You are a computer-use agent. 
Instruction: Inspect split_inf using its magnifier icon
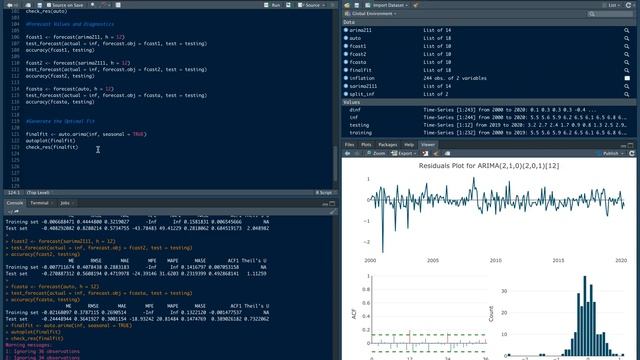627,94
